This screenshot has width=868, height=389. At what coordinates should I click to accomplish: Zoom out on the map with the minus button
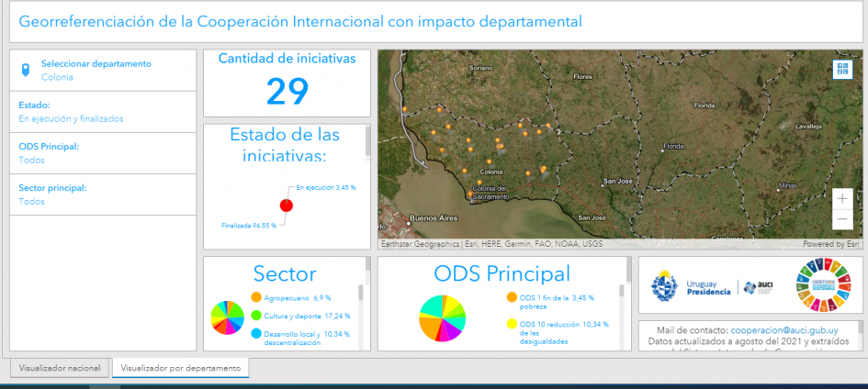pos(842,219)
